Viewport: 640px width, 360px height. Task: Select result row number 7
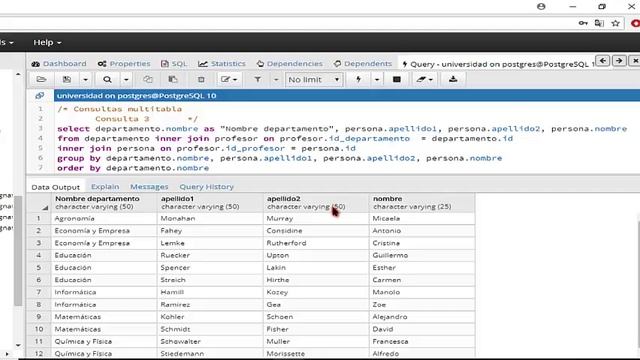[39, 292]
